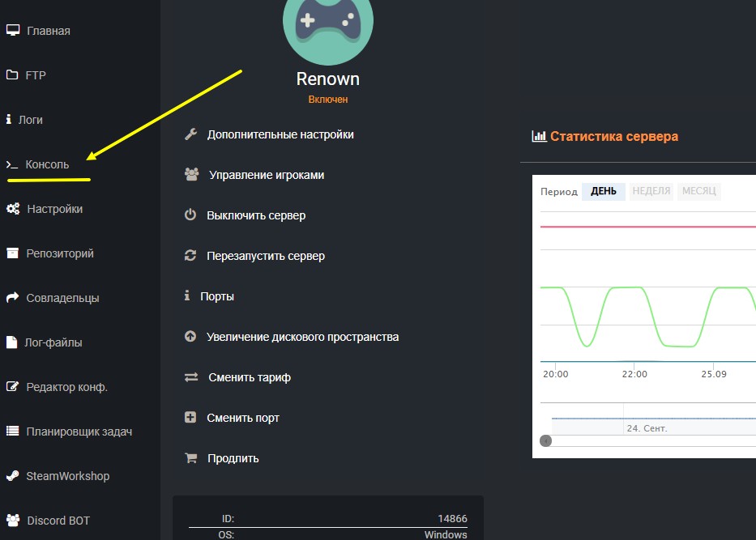Open Консоль in the sidebar
The width and height of the screenshot is (756, 540).
click(47, 164)
